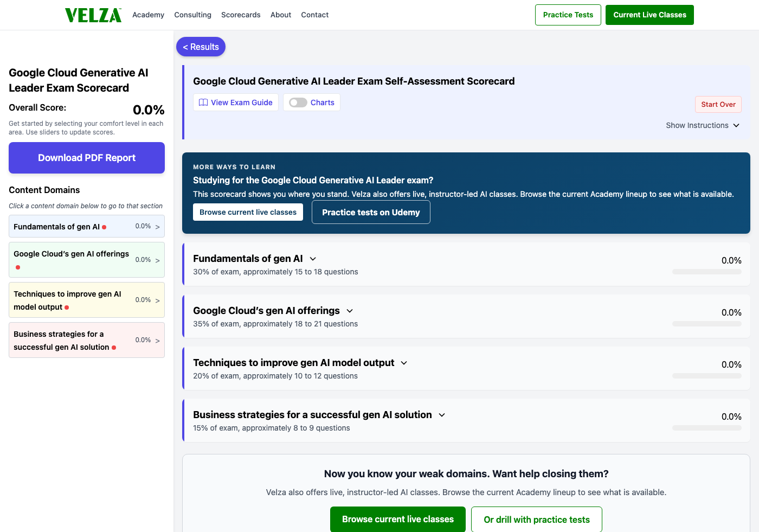Select sidebar Fundamentals of gen AI domain

click(87, 226)
